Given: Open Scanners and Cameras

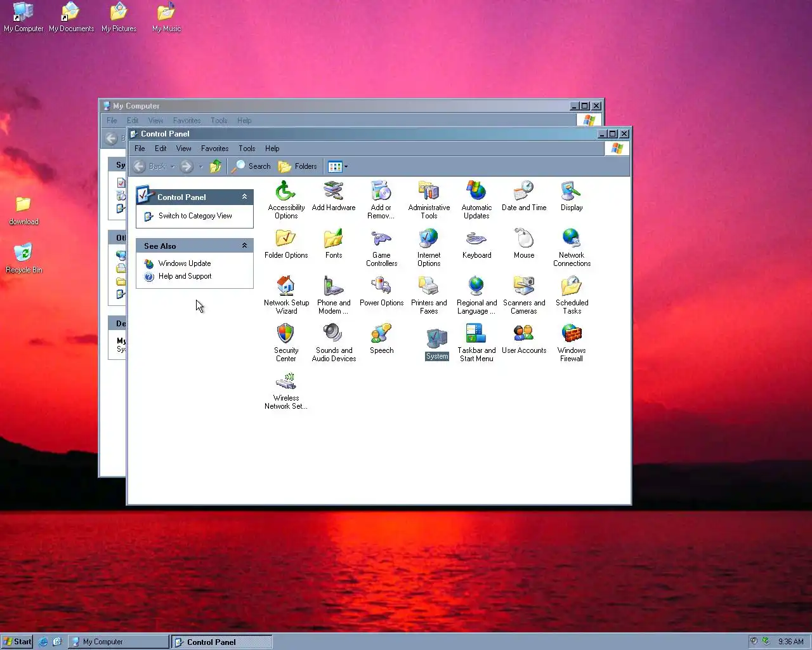Looking at the screenshot, I should click(x=524, y=295).
